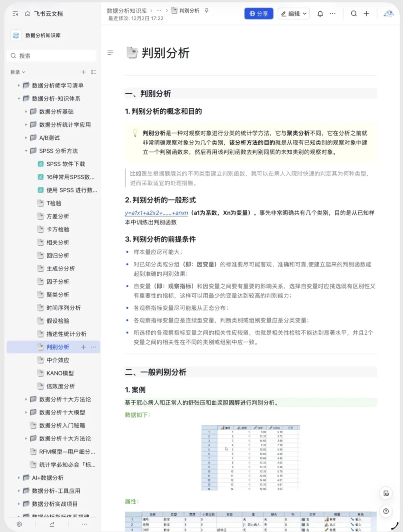Click the help question-mark icon

point(386,511)
